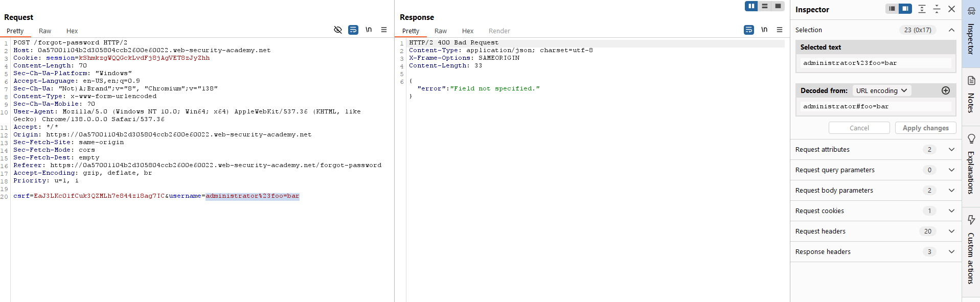This screenshot has width=980, height=302.
Task: Open the Request panel hamburger menu
Action: click(x=384, y=30)
